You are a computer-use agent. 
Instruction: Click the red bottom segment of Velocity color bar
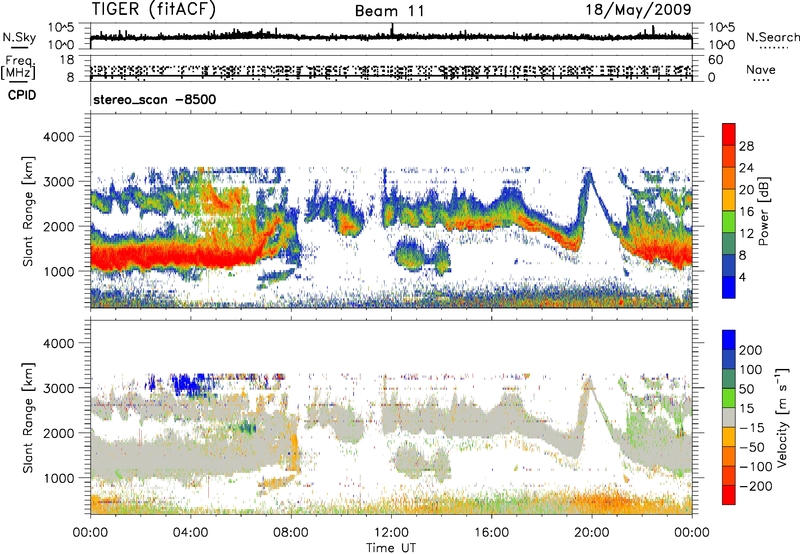click(x=729, y=495)
